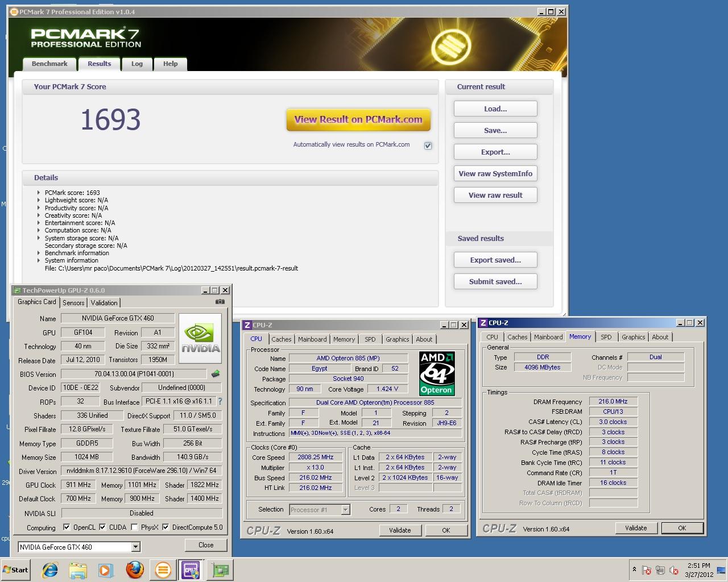Expand Lightweight score detail row

[39, 200]
